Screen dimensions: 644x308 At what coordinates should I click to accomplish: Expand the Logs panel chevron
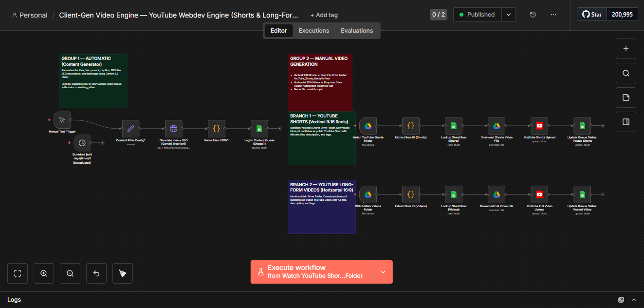[634, 300]
